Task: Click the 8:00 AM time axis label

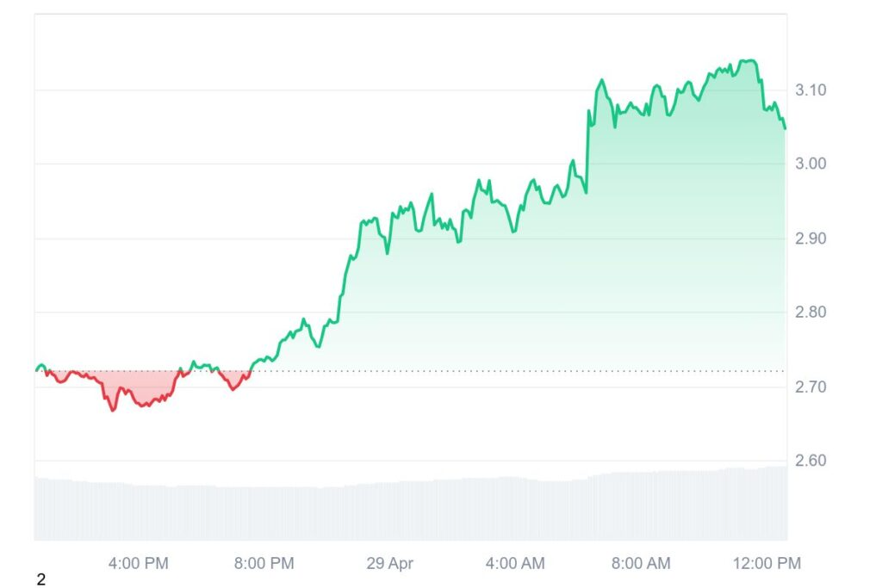Action: [x=640, y=564]
